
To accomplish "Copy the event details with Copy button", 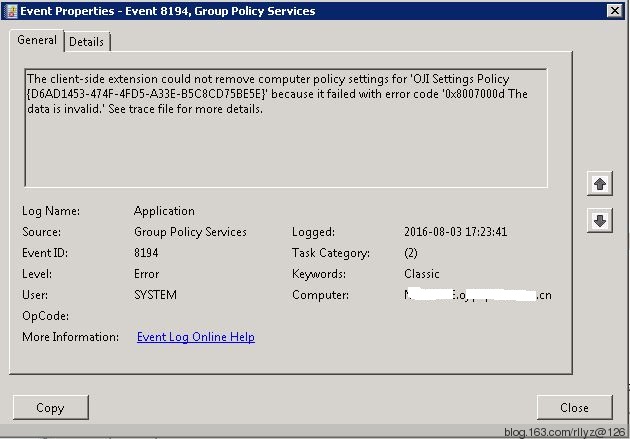I will (51, 408).
